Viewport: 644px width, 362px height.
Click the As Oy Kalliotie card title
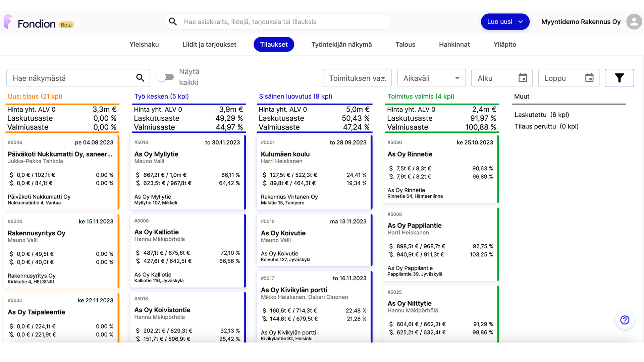(x=156, y=232)
